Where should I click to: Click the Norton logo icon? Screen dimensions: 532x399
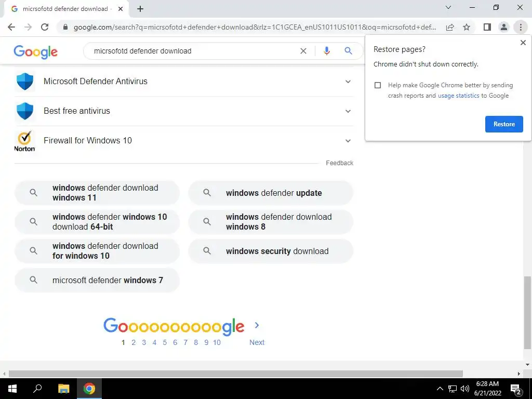(x=24, y=141)
